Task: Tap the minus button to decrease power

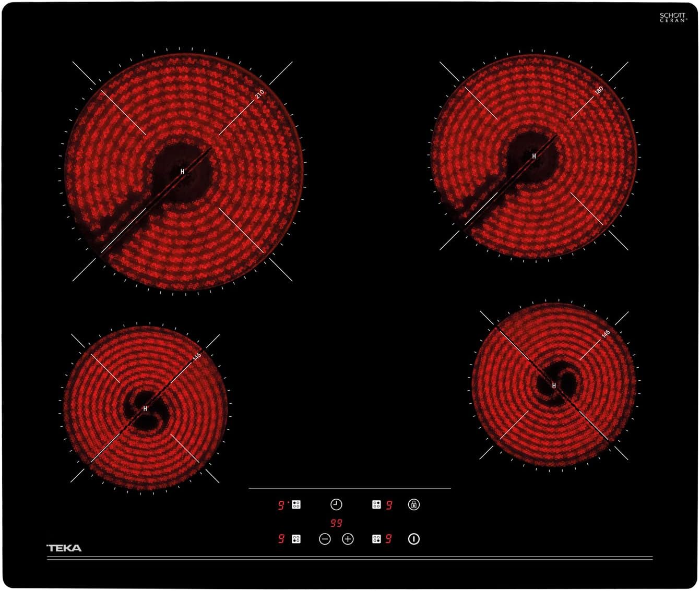Action: [325, 539]
